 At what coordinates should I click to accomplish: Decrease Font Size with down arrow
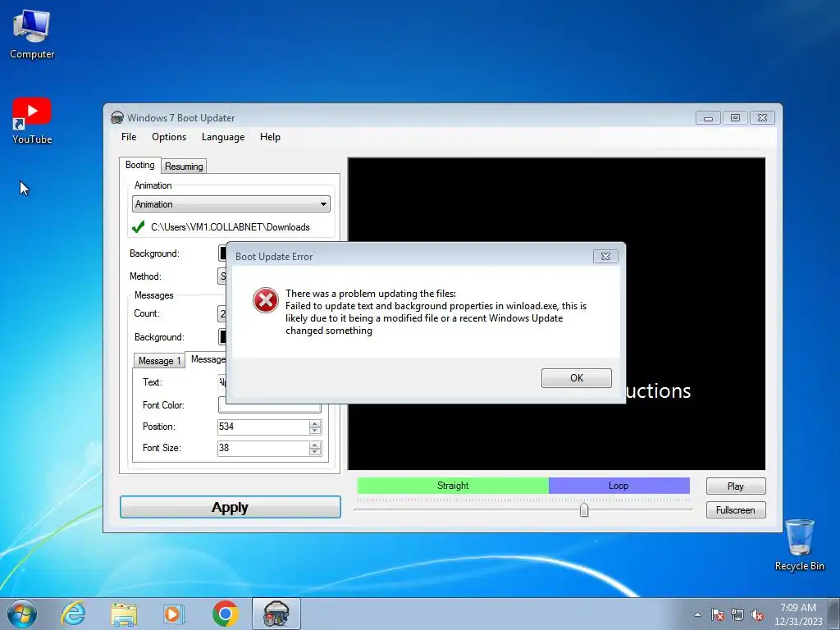coord(315,452)
